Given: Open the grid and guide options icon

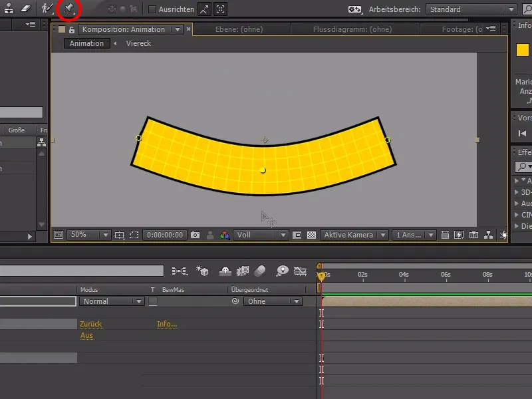Looking at the screenshot, I should (120, 235).
